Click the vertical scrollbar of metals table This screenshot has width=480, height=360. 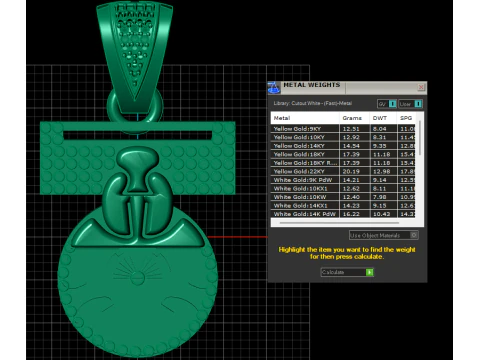click(x=420, y=138)
